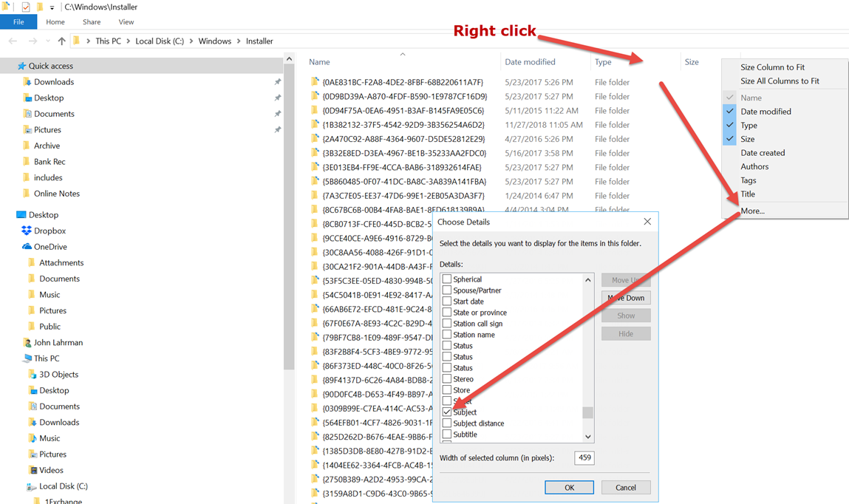
Task: Click the folder icon of {0AE831BC-F2A8-4DE2-8FBF-68B220611A7F}
Action: (315, 82)
